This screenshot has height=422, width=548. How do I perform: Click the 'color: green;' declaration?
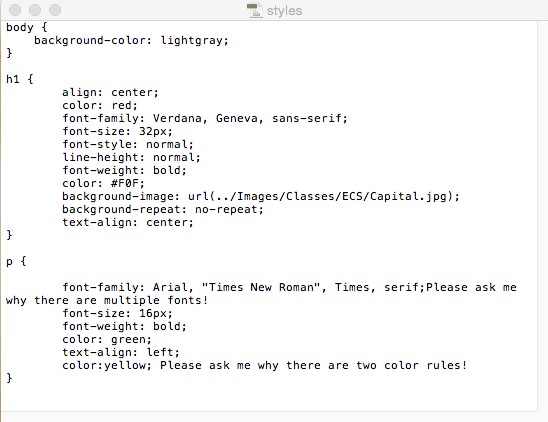click(x=107, y=339)
